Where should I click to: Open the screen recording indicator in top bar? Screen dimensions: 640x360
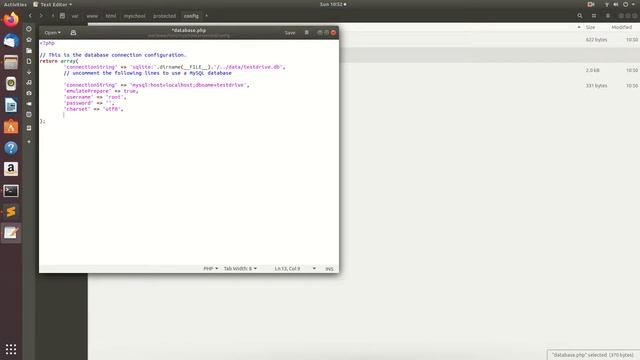[x=591, y=4]
